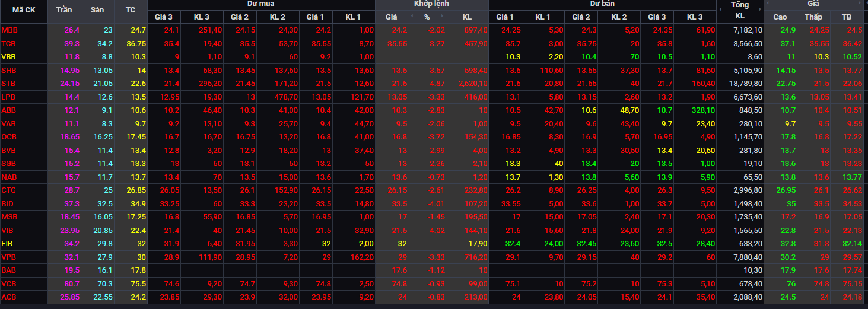Open the MBB stock symbol

[9, 30]
